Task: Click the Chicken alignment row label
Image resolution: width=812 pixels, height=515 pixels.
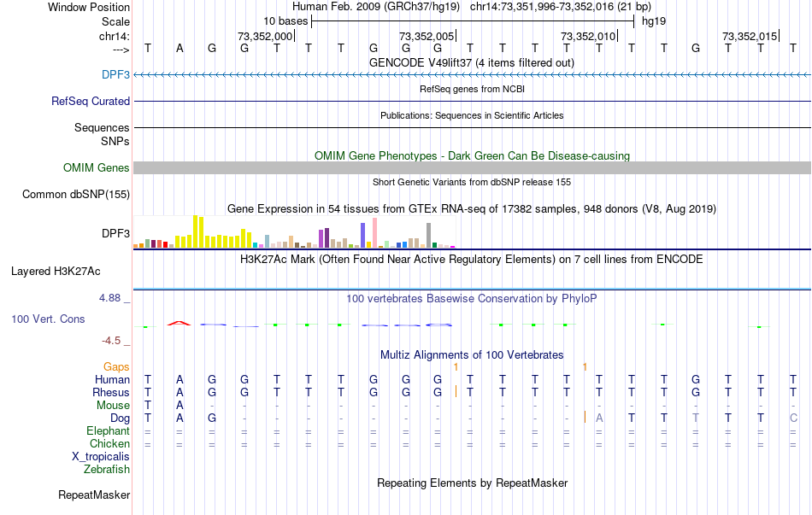Action: click(x=109, y=444)
